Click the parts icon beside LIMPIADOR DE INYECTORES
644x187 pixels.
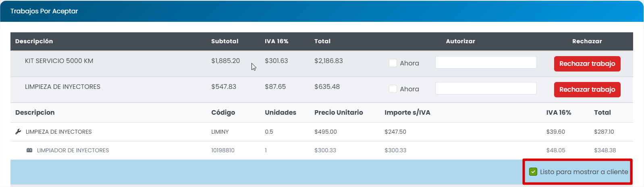click(x=29, y=150)
